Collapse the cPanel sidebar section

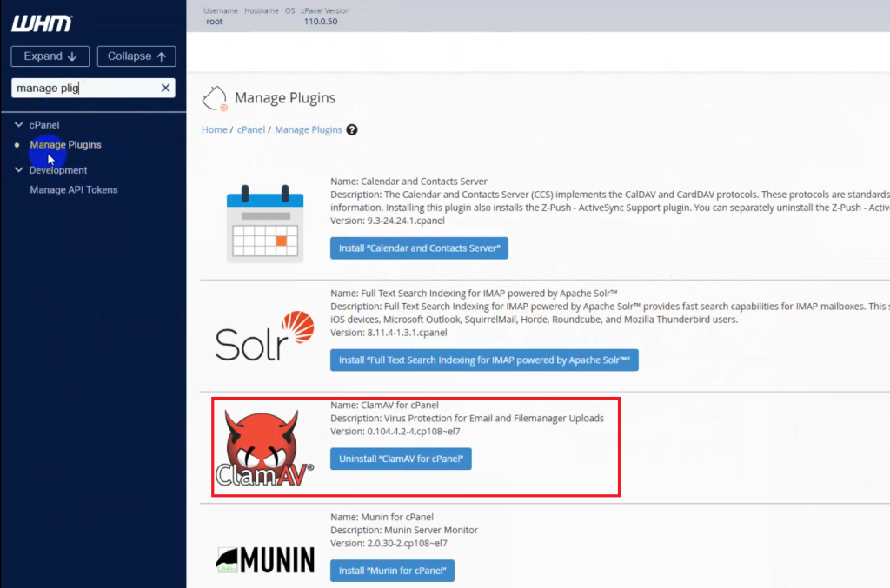click(19, 125)
